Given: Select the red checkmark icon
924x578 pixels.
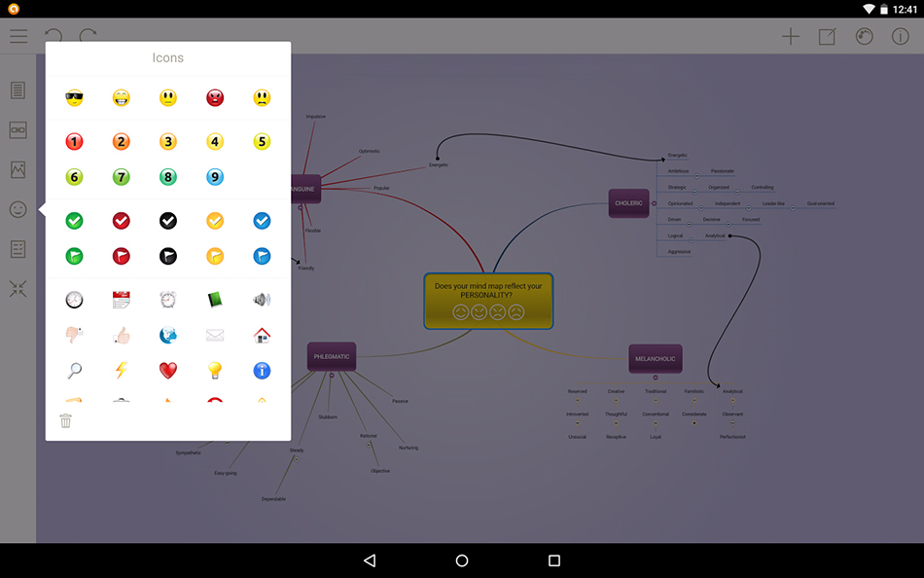Looking at the screenshot, I should [121, 221].
